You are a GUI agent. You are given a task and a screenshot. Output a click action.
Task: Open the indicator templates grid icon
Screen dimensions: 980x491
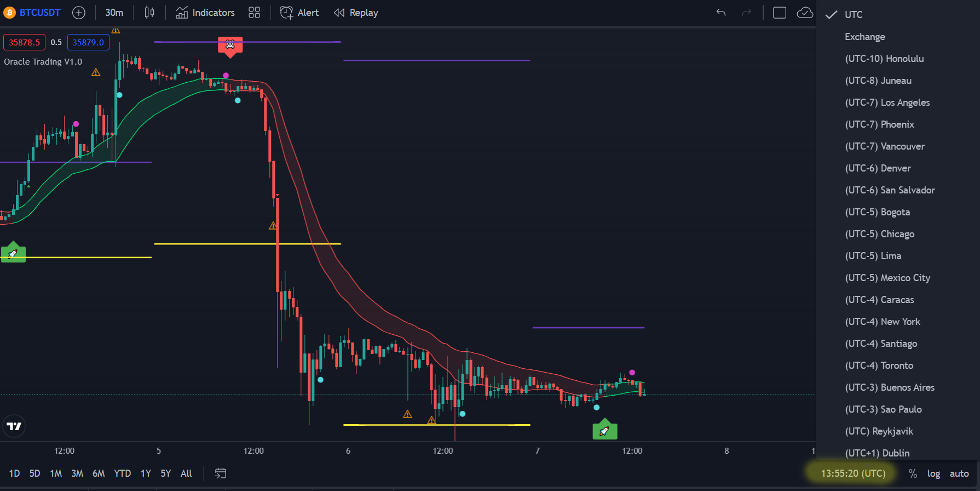pos(254,13)
